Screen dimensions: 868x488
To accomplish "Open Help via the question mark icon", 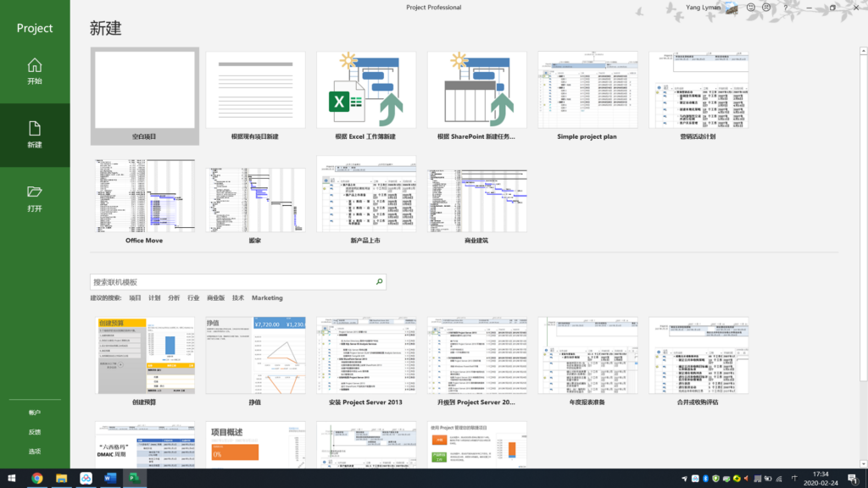I will tap(786, 7).
